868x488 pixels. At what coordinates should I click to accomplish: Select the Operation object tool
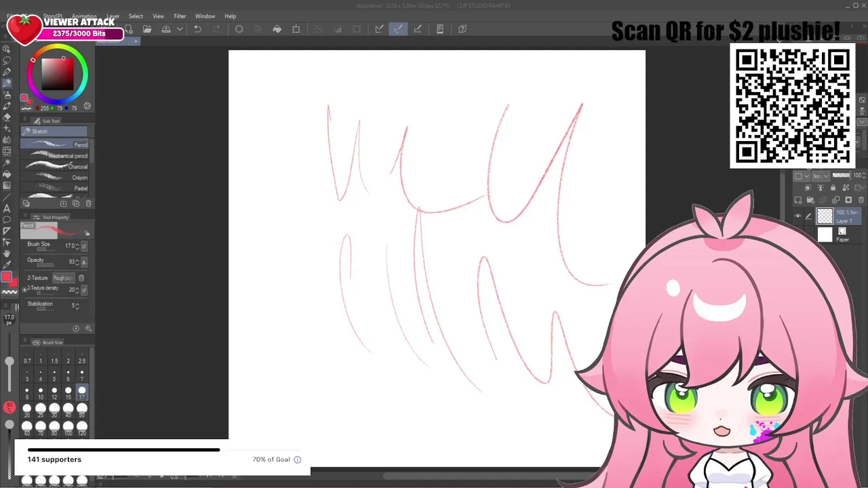point(7,49)
